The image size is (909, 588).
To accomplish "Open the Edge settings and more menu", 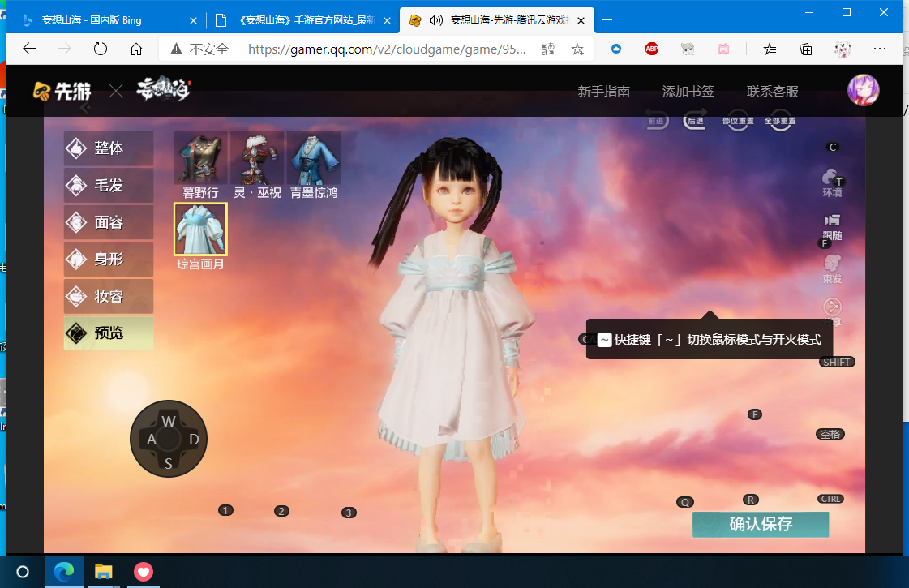I will tap(880, 49).
